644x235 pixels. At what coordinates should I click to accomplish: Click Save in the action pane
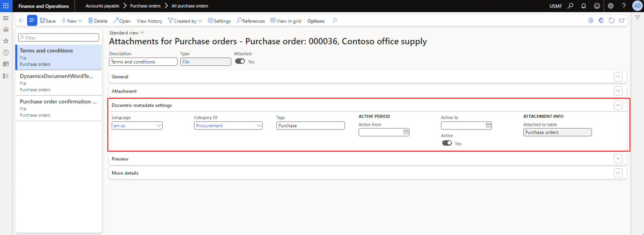[x=47, y=21]
